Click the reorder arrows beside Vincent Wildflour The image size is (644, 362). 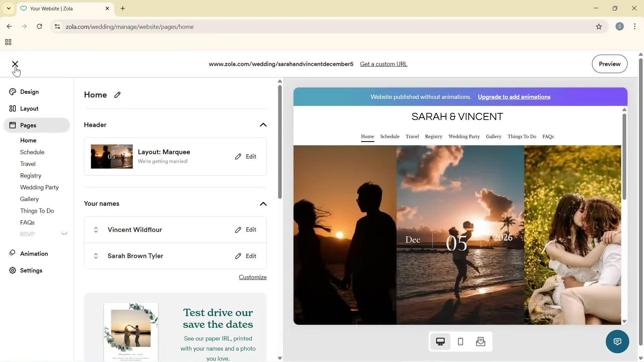click(96, 230)
